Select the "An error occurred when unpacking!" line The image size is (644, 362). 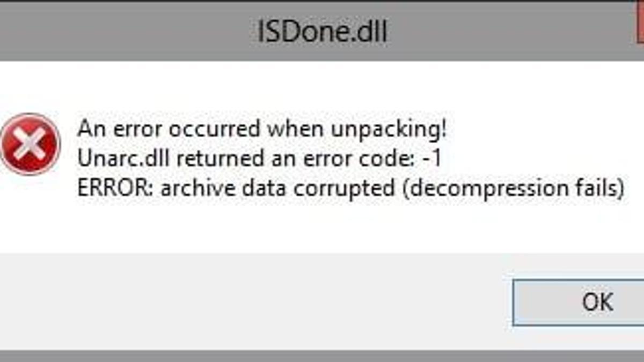(262, 129)
